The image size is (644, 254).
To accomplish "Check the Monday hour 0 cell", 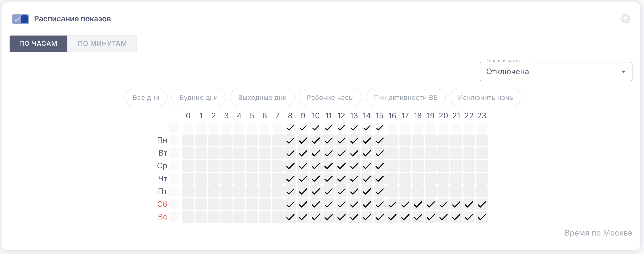I will pyautogui.click(x=188, y=140).
